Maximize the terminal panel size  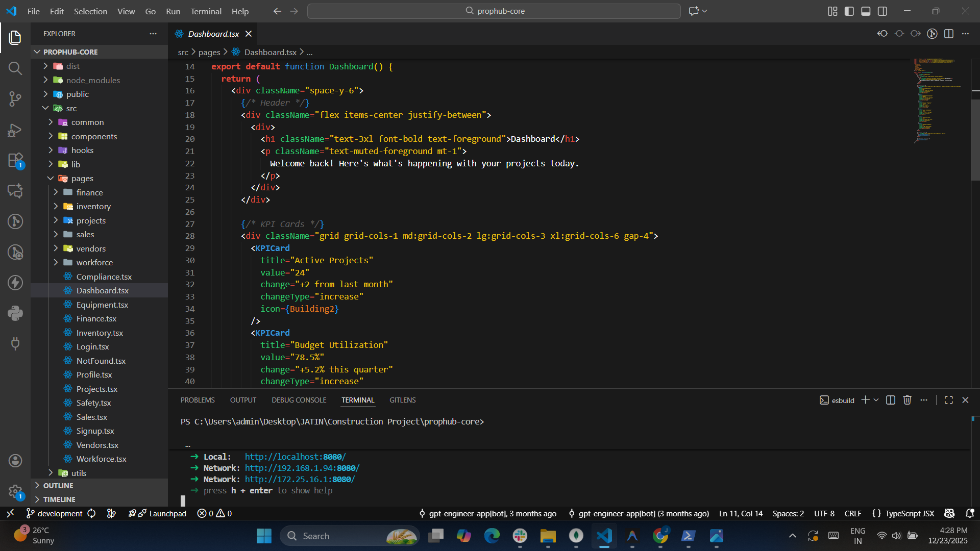click(x=949, y=400)
